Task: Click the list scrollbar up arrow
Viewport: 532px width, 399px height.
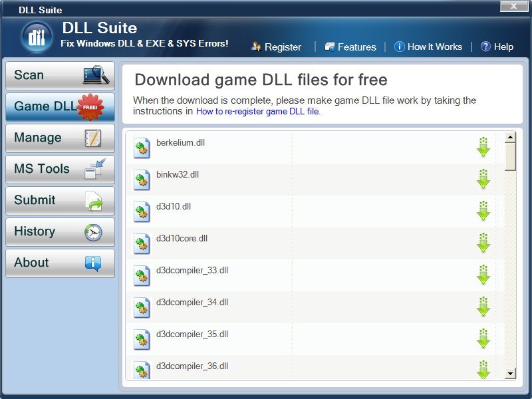Action: coord(510,137)
